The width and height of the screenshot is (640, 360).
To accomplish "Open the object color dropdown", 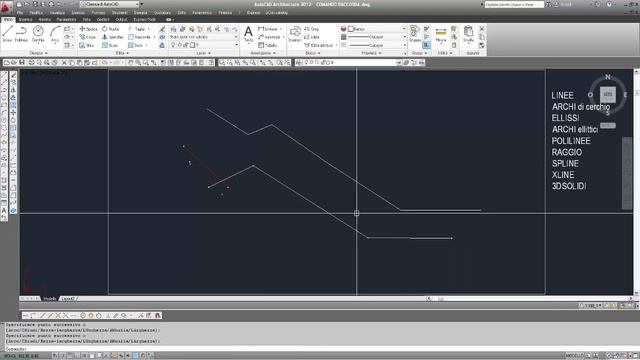I will pyautogui.click(x=376, y=29).
